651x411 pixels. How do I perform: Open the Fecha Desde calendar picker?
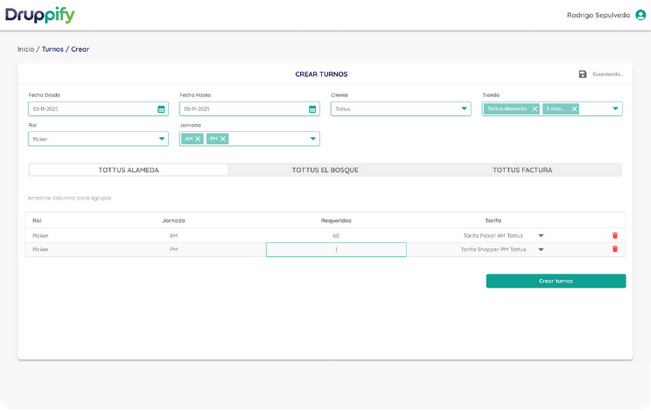[161, 109]
